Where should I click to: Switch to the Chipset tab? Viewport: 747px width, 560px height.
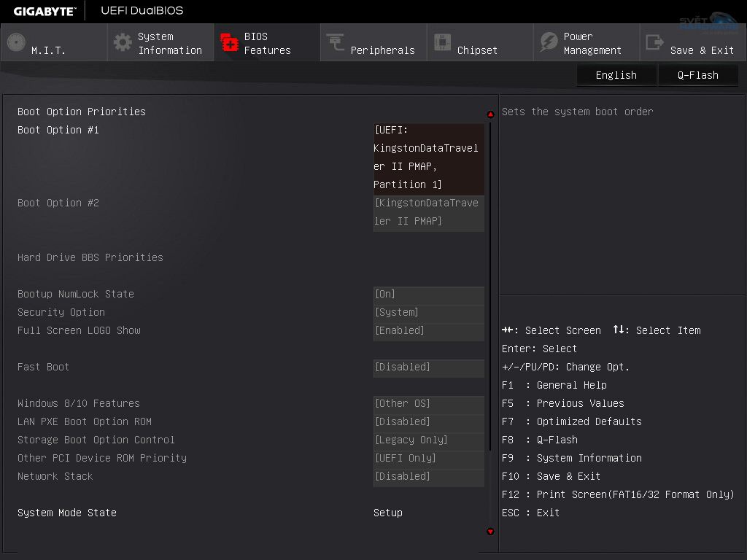coord(477,50)
